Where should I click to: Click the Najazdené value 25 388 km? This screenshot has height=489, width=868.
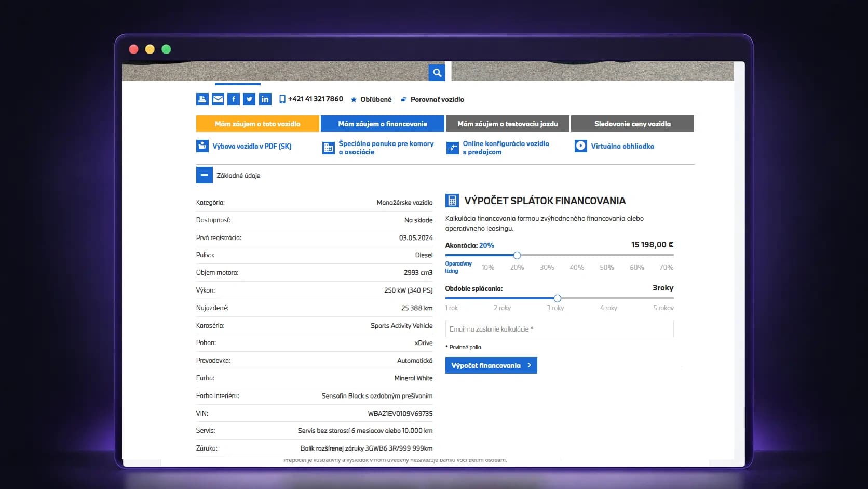point(417,308)
